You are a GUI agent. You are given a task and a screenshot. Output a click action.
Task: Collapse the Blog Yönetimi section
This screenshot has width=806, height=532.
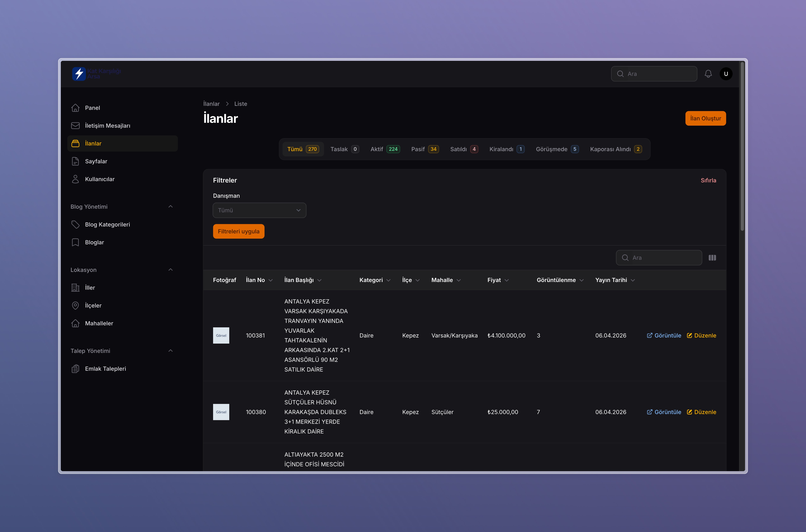(170, 207)
